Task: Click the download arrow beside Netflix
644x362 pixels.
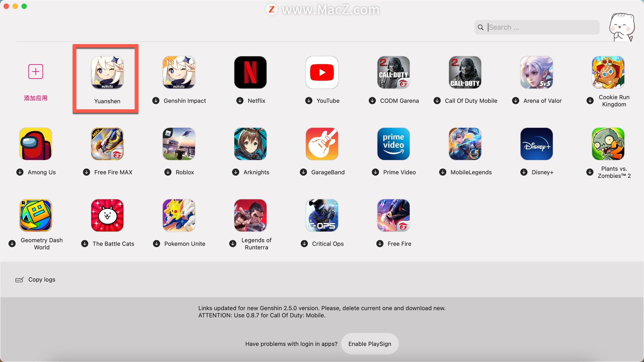Action: point(240,101)
